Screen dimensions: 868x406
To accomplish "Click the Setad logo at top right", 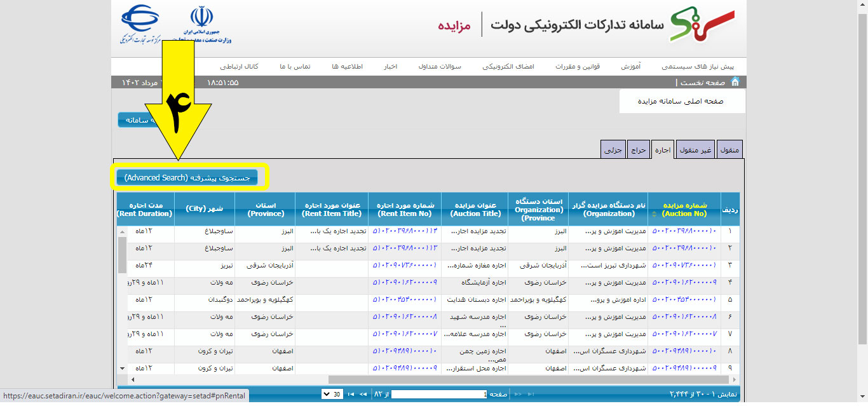I will [702, 25].
